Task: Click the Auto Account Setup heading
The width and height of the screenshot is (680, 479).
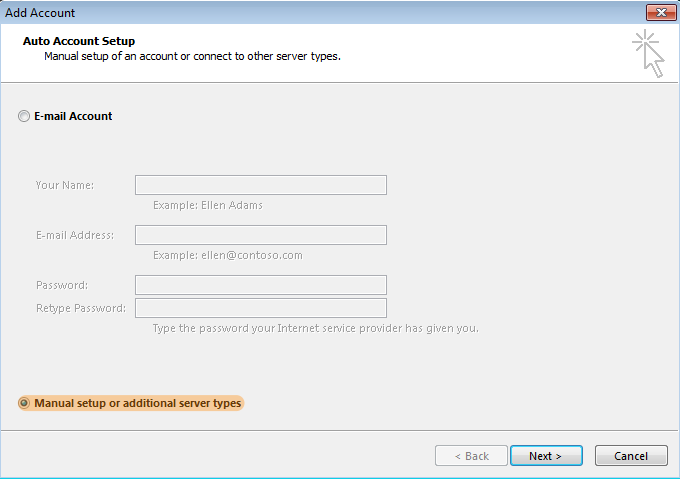Action: pos(79,41)
